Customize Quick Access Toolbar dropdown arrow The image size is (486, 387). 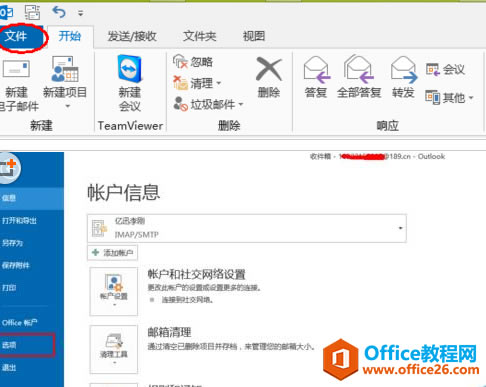[80, 13]
